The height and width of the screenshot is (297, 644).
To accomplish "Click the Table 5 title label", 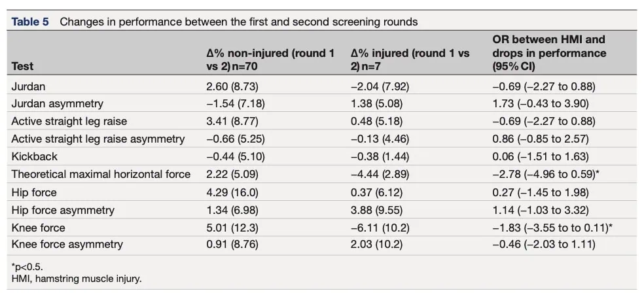I will point(29,22).
